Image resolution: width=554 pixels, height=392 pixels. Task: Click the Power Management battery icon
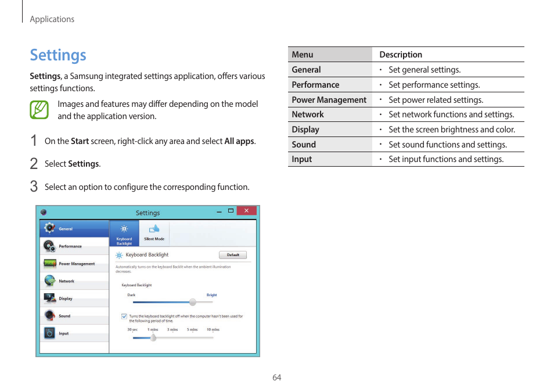coord(50,263)
